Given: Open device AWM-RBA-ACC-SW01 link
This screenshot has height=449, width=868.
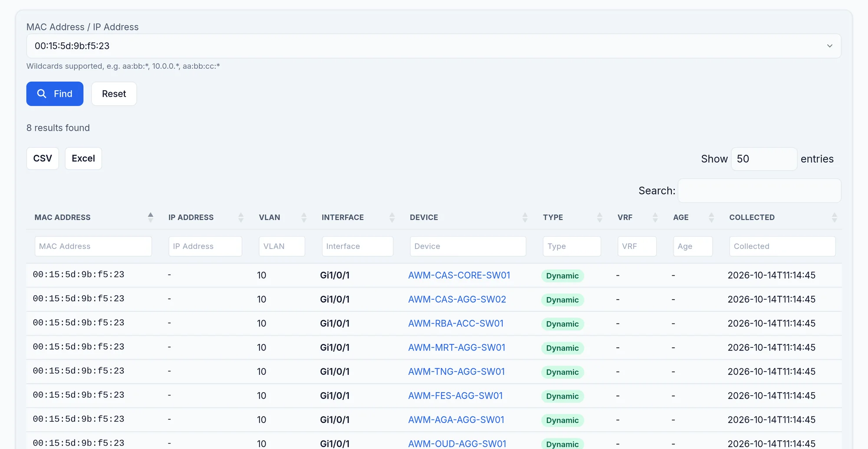Looking at the screenshot, I should 456,324.
